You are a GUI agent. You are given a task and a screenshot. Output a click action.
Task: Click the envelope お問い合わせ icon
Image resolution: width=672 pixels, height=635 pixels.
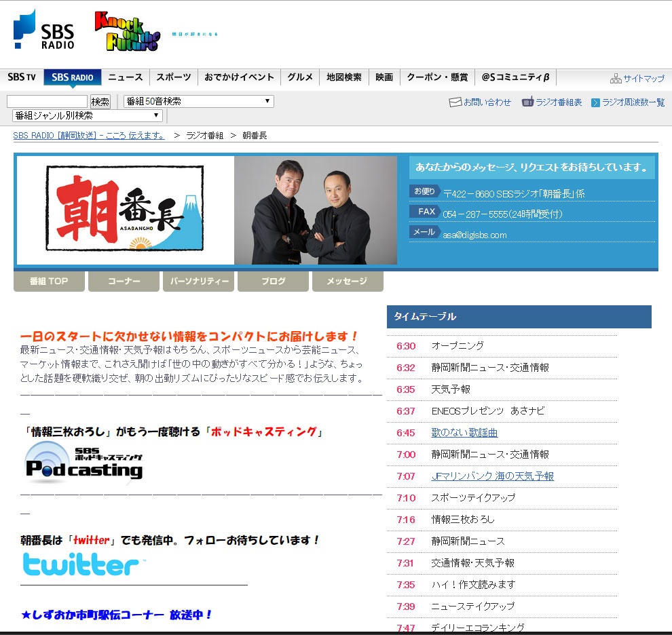(x=455, y=102)
